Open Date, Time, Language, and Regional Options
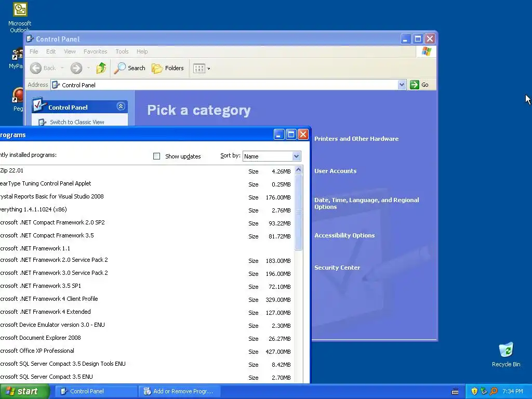Screen dimensions: 532x399 pos(366,203)
